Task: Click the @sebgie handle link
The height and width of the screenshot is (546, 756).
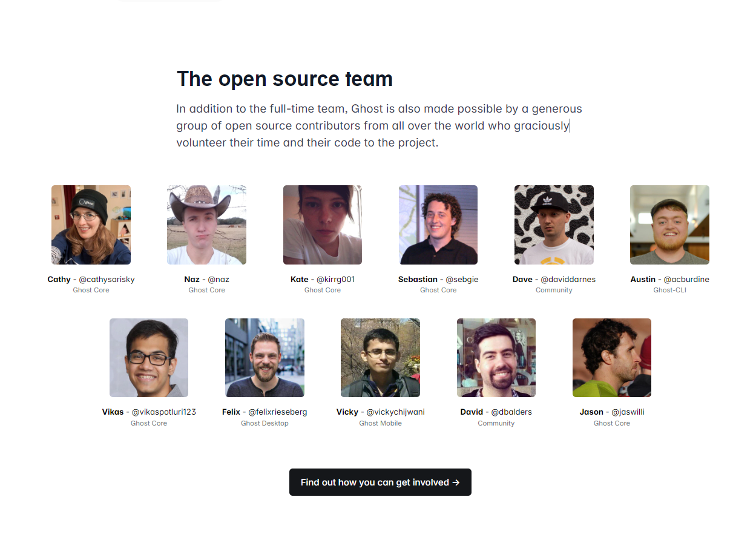Action: point(462,280)
